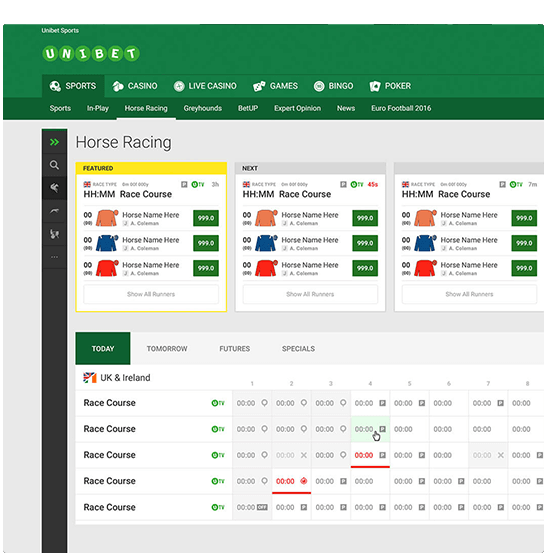Image resolution: width=547 pixels, height=556 pixels.
Task: Open more sports via three-dots sidebar icon
Action: [54, 257]
